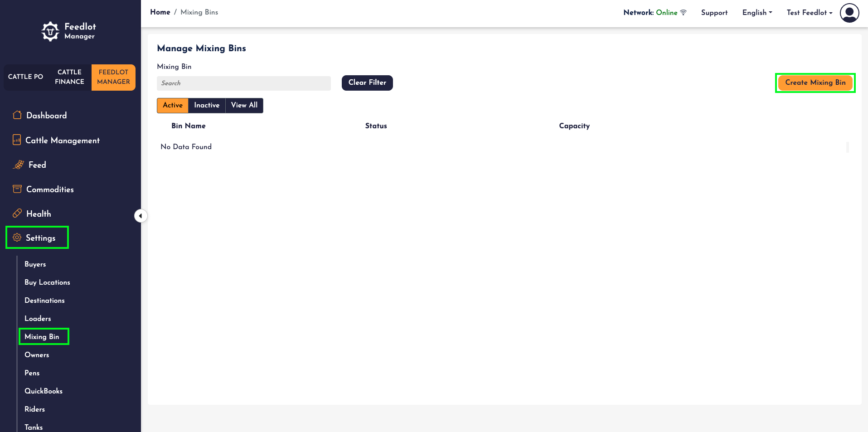Switch to the Cattle PO tab
This screenshot has width=868, height=432.
tap(26, 77)
